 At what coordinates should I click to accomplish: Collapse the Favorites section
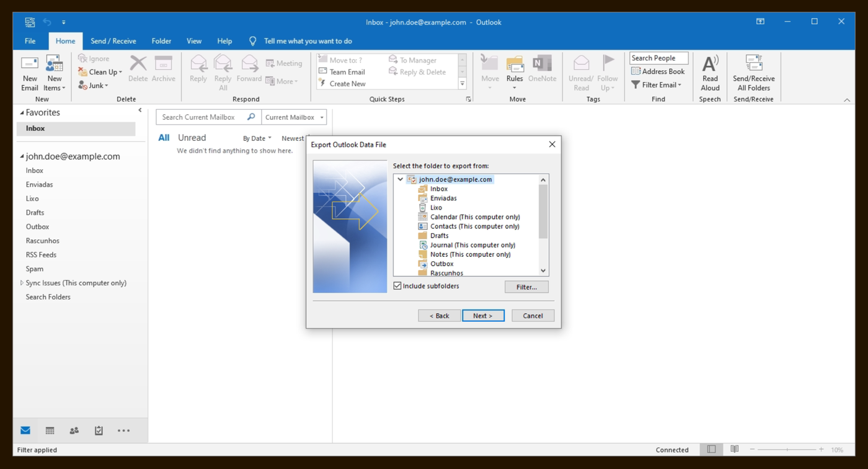click(x=22, y=113)
